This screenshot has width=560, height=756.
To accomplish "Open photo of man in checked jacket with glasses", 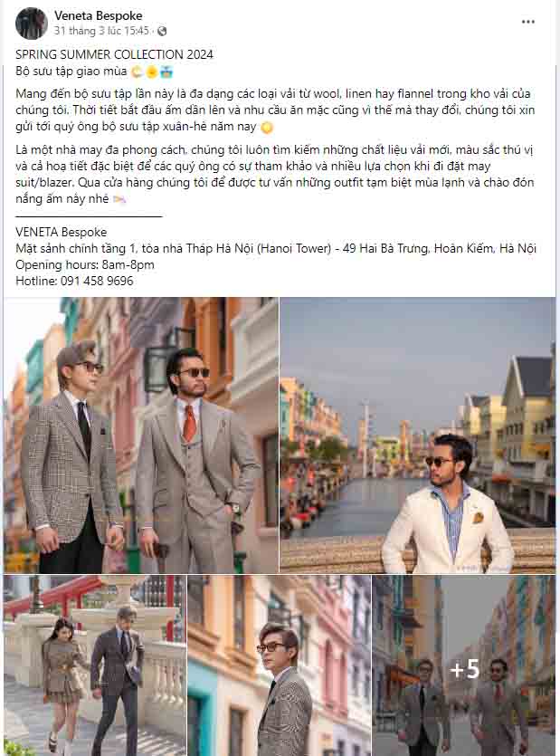I will pos(279,665).
